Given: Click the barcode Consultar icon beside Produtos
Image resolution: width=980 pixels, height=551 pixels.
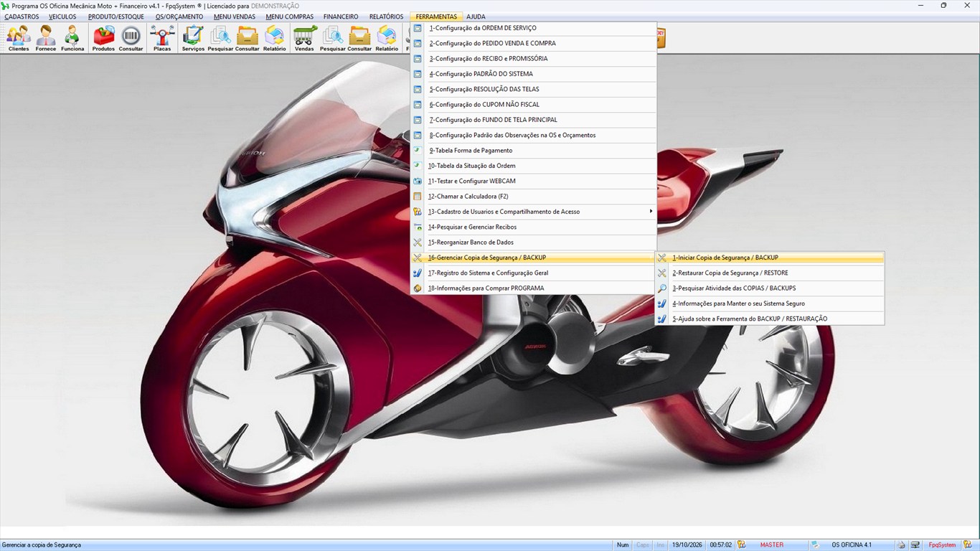Looking at the screenshot, I should coord(131,38).
